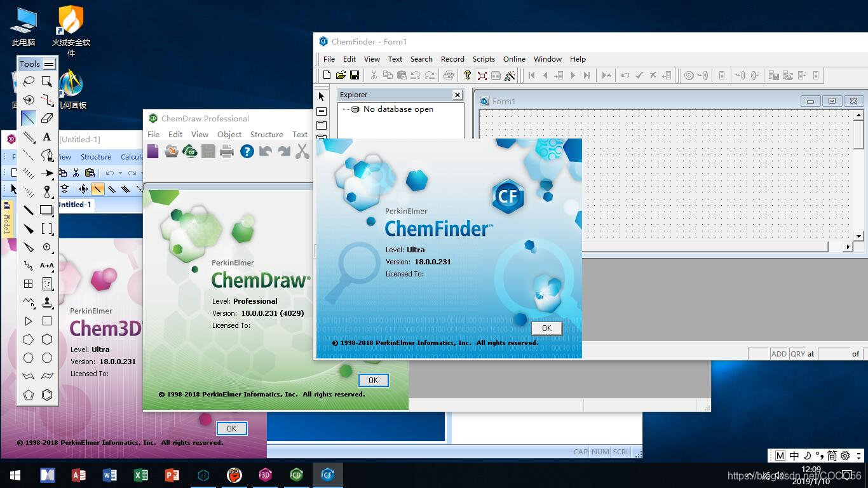Open the Windows Start menu
The height and width of the screenshot is (488, 868).
coord(15,475)
